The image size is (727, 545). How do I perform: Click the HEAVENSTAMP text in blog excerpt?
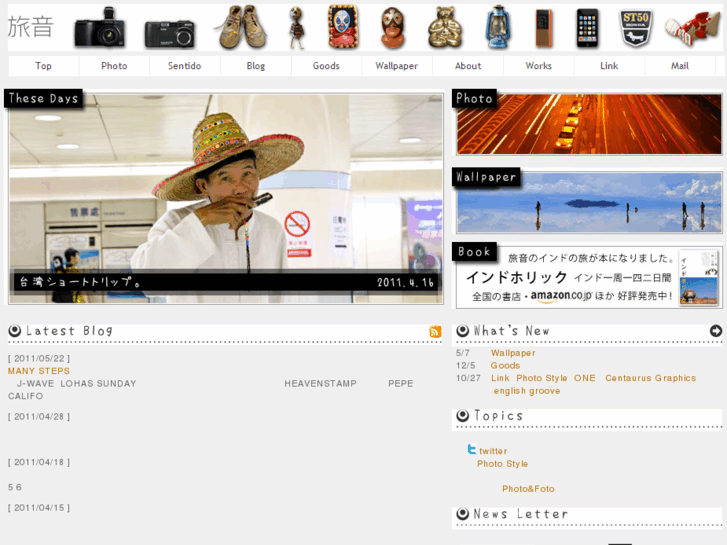point(320,384)
